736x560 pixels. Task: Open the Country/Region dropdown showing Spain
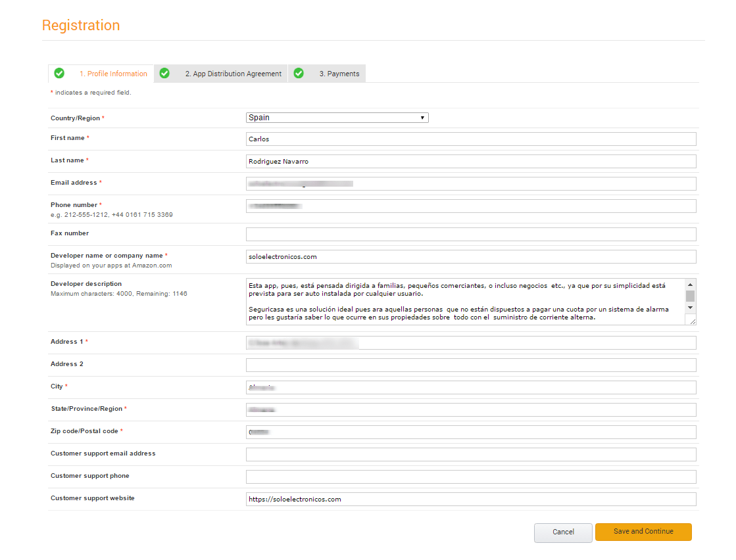[x=337, y=118]
